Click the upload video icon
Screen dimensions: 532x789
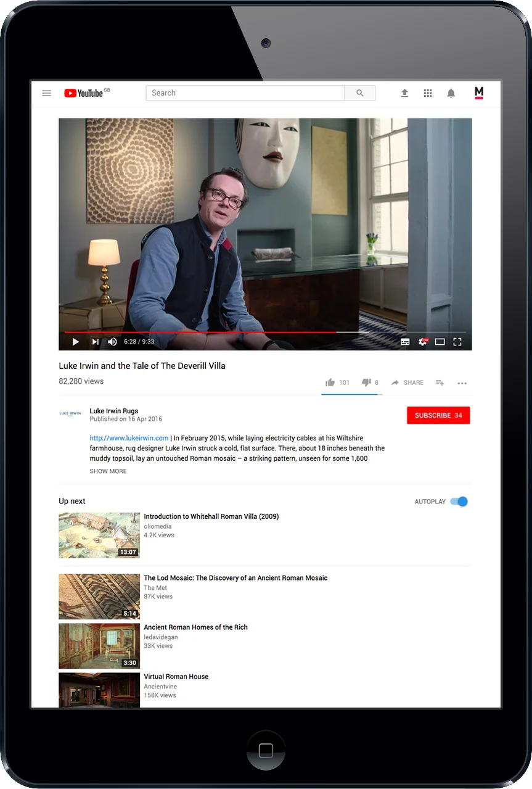click(x=404, y=93)
